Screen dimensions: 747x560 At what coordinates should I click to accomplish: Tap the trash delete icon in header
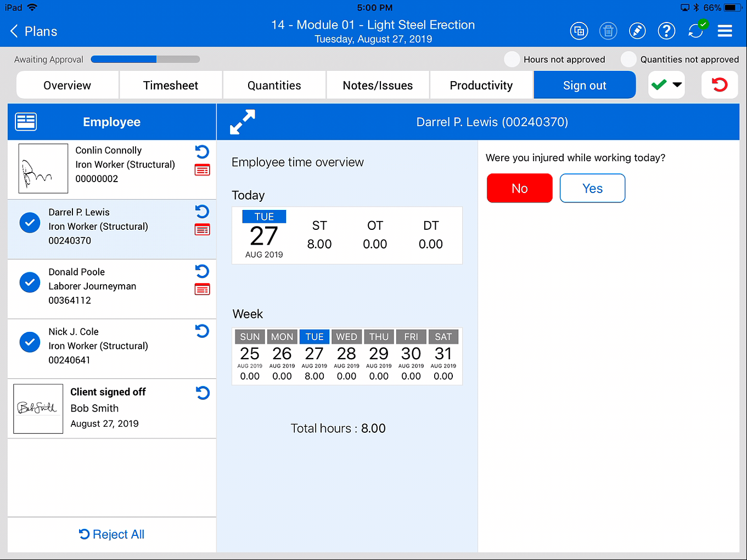(608, 31)
